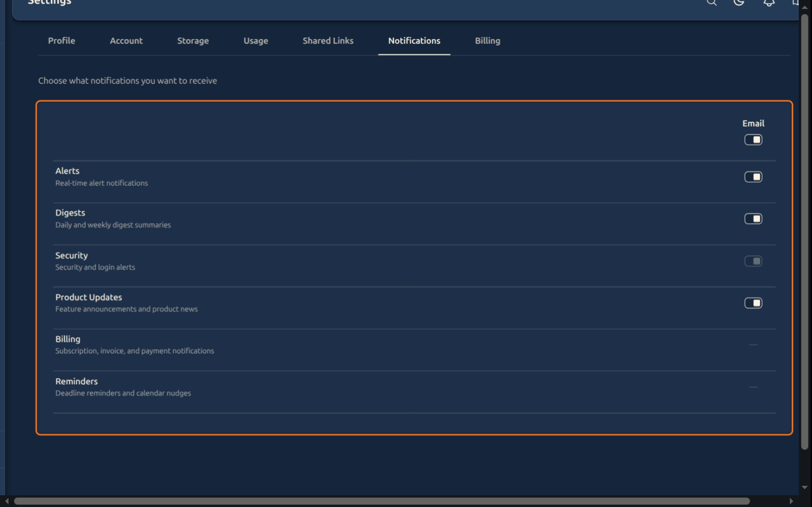This screenshot has width=812, height=507.
Task: Open the Shared Links tab
Action: pyautogui.click(x=328, y=41)
